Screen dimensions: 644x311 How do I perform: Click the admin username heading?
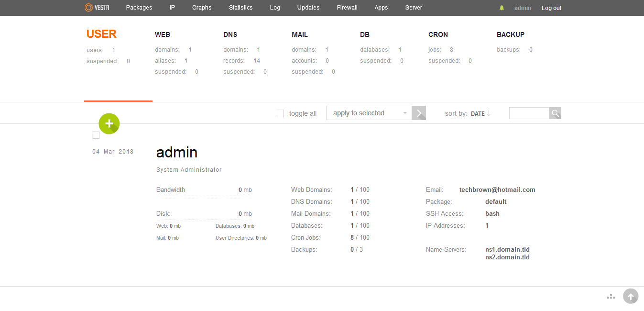[x=177, y=152]
